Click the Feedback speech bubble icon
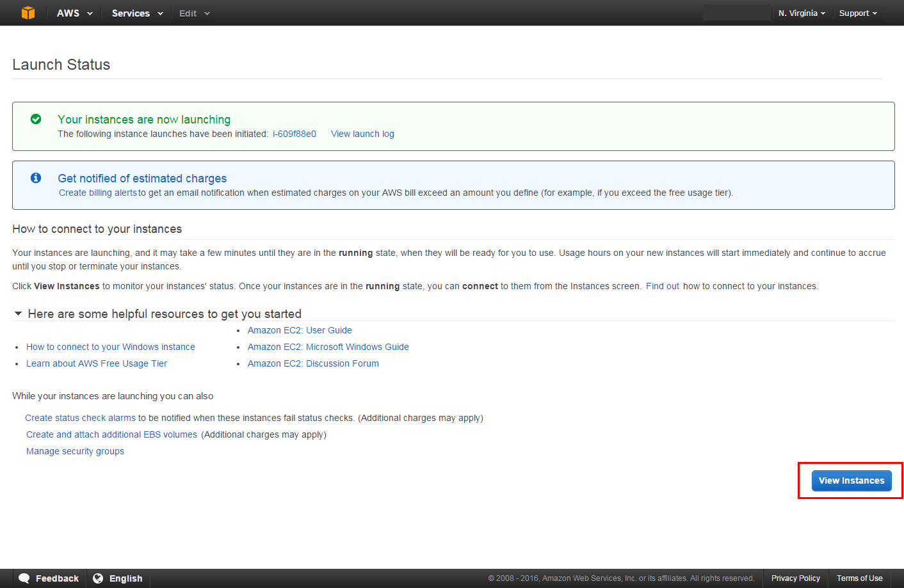This screenshot has height=588, width=904. (x=24, y=578)
